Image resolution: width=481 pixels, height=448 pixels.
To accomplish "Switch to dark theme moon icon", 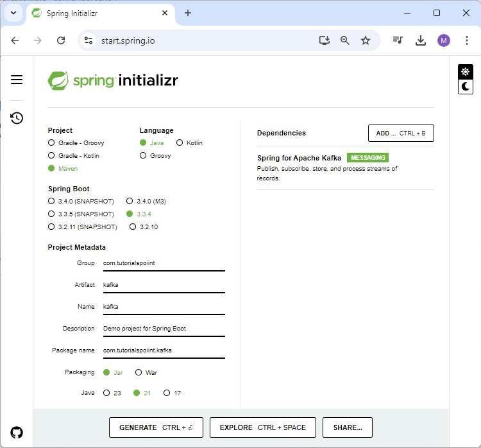I will coord(466,87).
